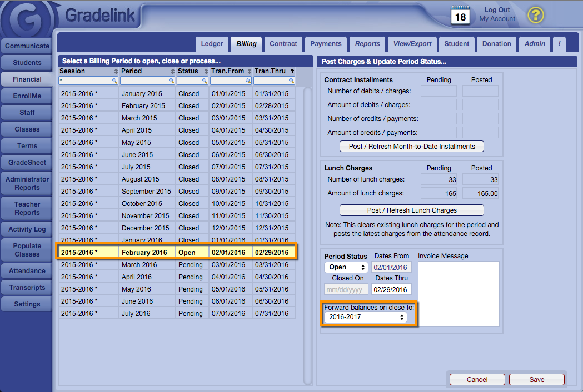
Task: Open the Contract tab
Action: (x=283, y=44)
